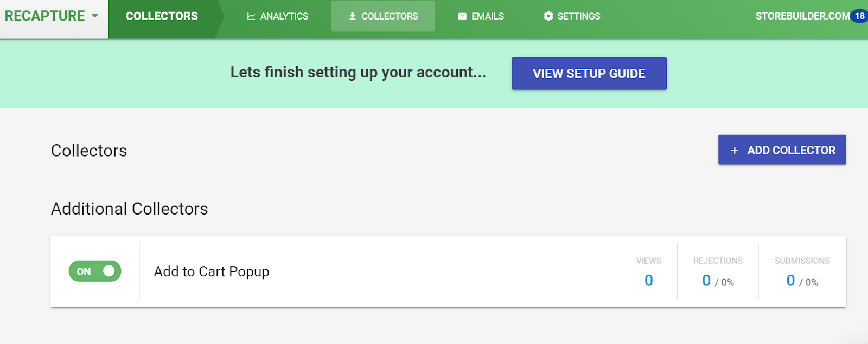Screen dimensions: 868x344
Task: Click the Recapture logo text
Action: pyautogui.click(x=45, y=16)
